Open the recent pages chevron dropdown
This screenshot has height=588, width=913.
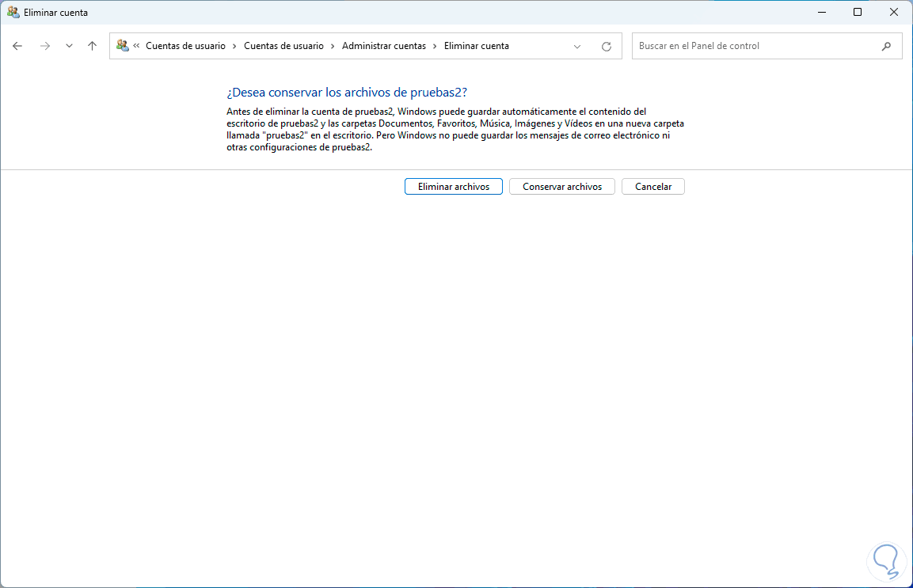tap(67, 46)
